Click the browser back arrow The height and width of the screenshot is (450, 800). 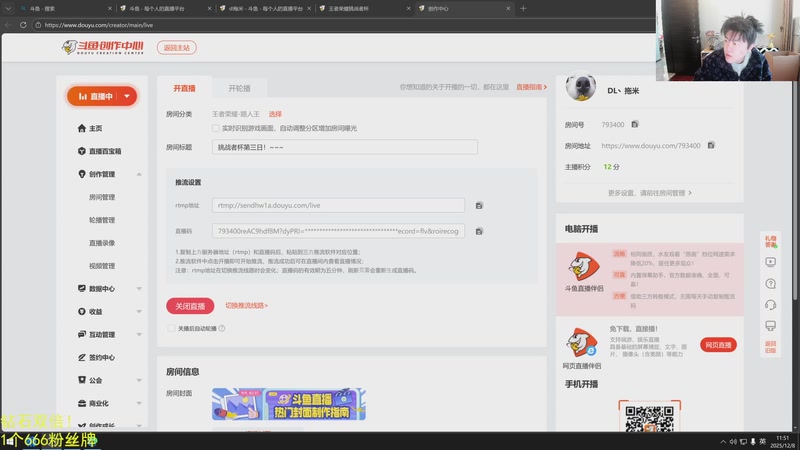tap(8, 24)
